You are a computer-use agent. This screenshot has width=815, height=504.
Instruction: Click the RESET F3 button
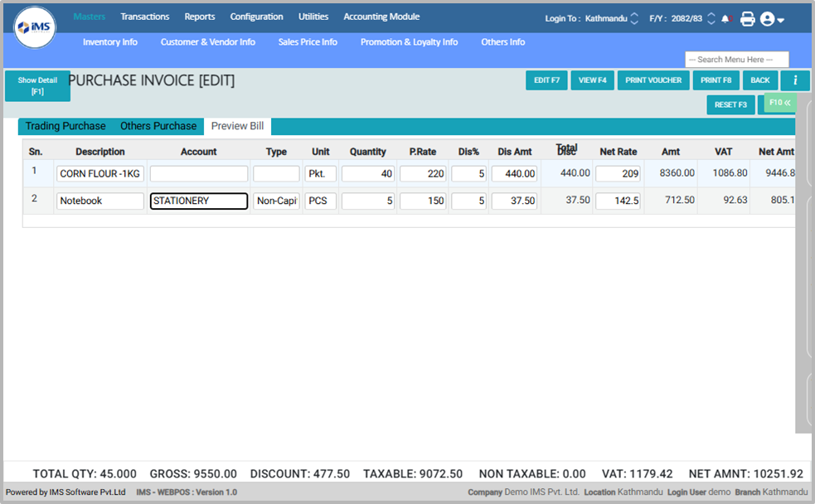[x=730, y=104]
